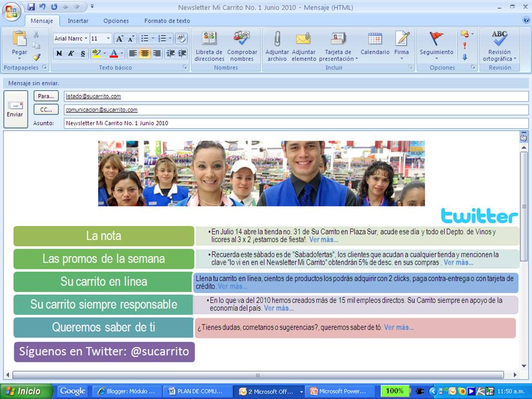Clear formatting with the eraser icon
This screenshot has height=399, width=532.
181,38
